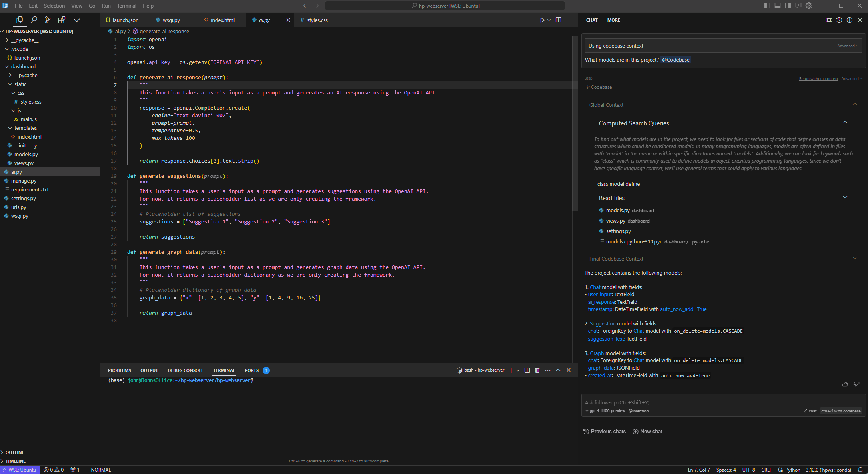
Task: Click the Rerun without context link
Action: (818, 79)
